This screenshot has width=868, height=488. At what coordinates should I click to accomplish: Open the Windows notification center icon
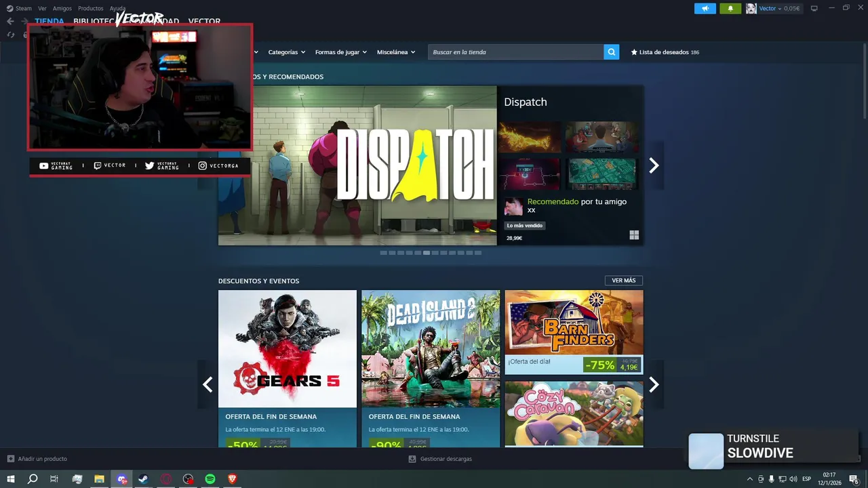point(854,479)
